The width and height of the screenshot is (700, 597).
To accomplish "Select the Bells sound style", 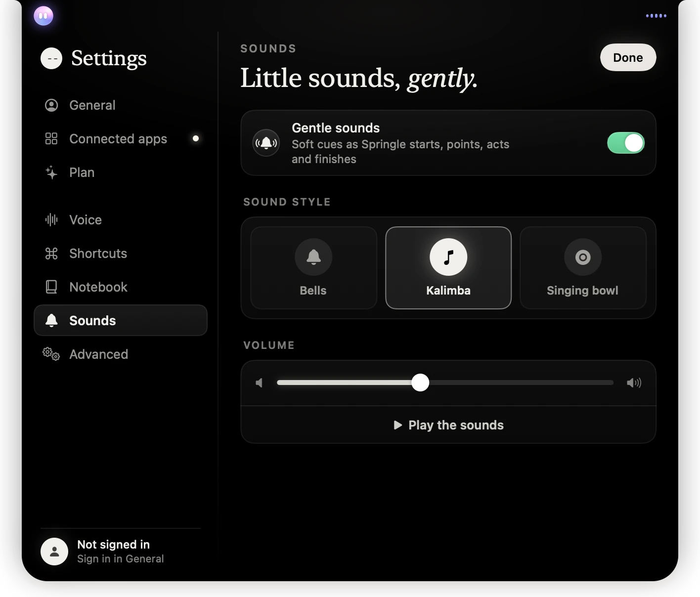I will point(313,268).
